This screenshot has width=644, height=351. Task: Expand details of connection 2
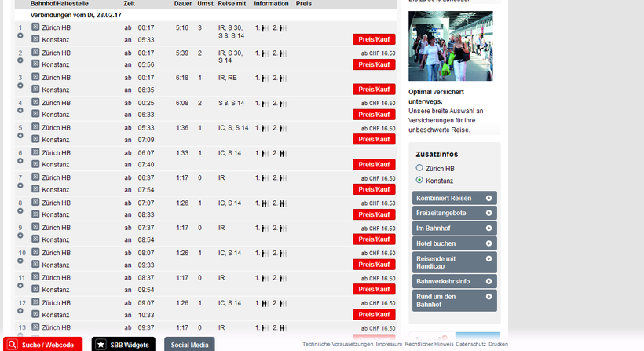20,60
